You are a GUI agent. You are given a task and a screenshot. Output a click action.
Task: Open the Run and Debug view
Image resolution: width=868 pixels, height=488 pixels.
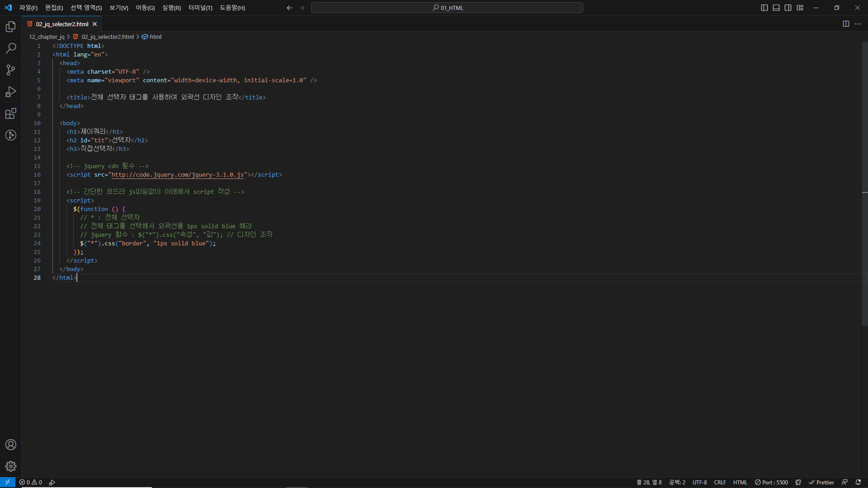click(11, 92)
